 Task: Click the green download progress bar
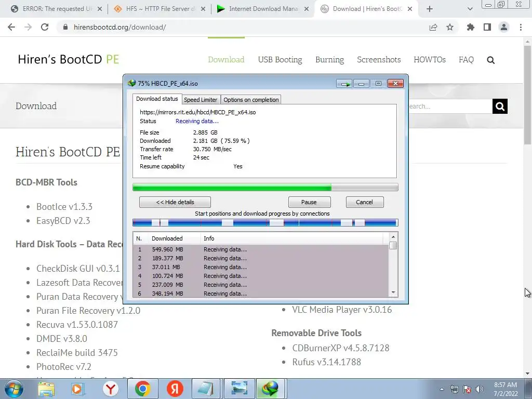pos(265,187)
